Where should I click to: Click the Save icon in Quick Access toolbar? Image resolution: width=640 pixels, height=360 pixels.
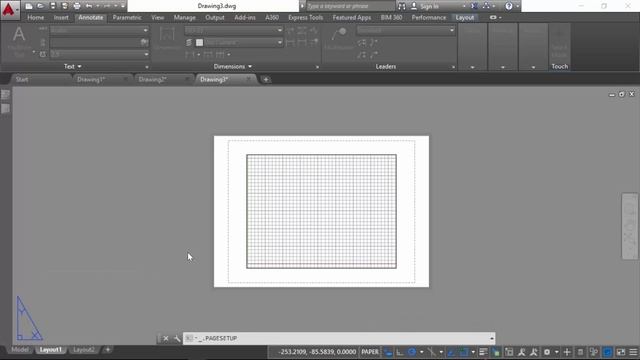(53, 6)
